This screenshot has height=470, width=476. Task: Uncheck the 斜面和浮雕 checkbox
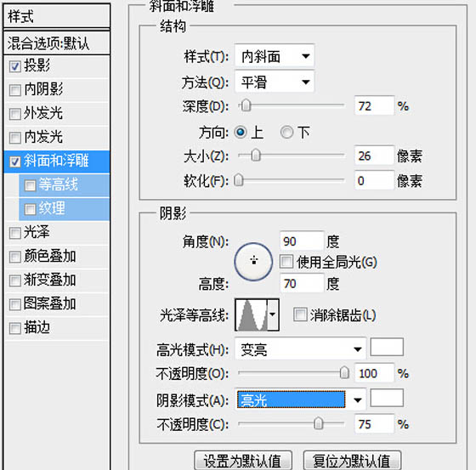[x=14, y=161]
